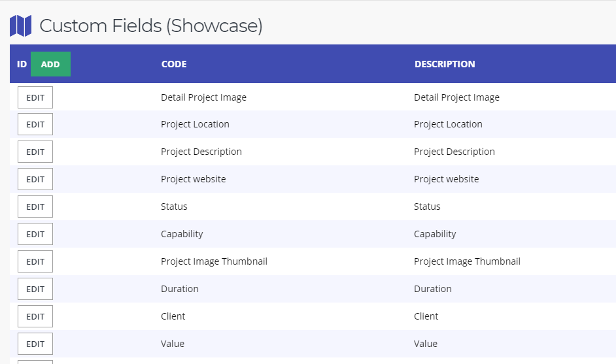616x364 pixels.
Task: Click the DESCRIPTION column header
Action: click(445, 64)
